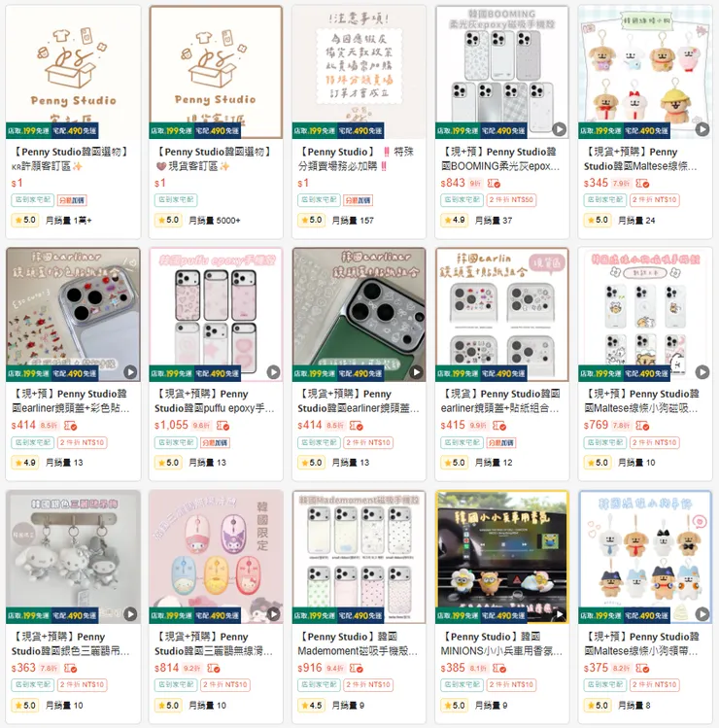Open the $375 Maltese puppy tie listing title
Image resolution: width=719 pixels, height=728 pixels.
(641, 643)
